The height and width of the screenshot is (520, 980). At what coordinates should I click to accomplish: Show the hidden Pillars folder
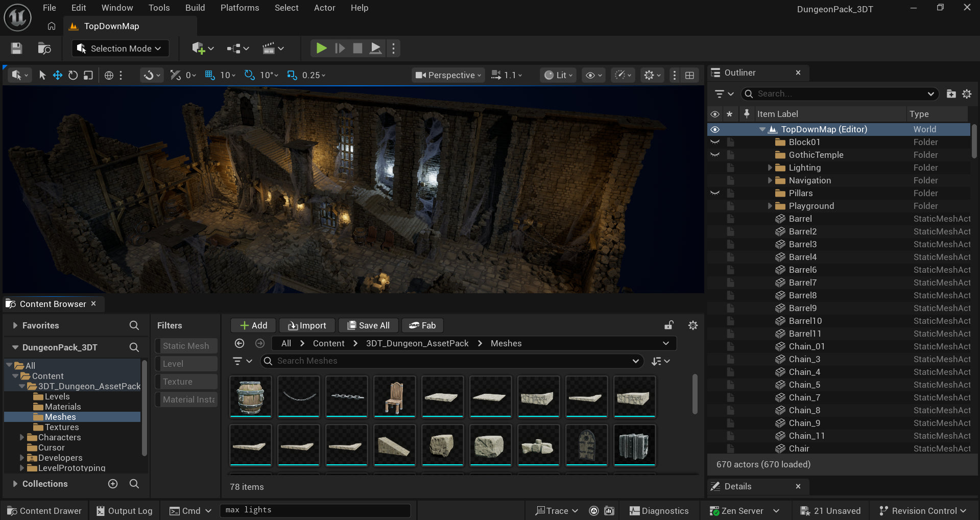click(715, 193)
